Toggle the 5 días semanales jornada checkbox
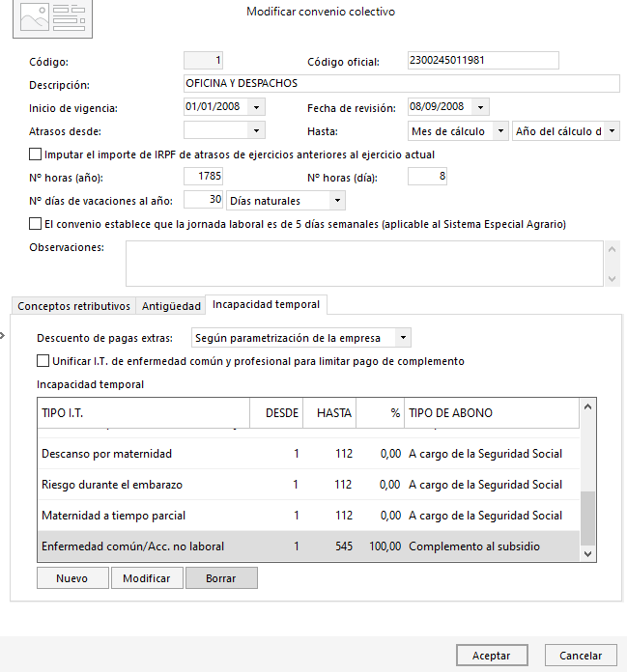This screenshot has height=672, width=627. click(36, 224)
